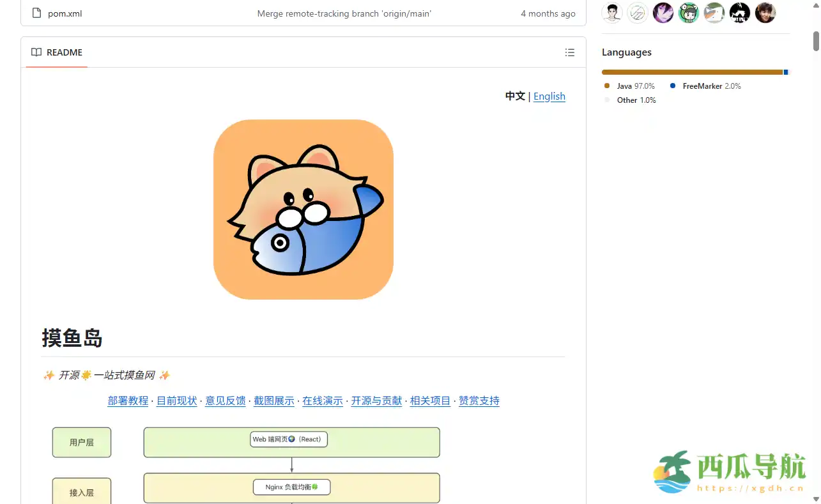This screenshot has height=504, width=821.
Task: Open the 'Merge remote-tracking branch' commit message
Action: (344, 13)
